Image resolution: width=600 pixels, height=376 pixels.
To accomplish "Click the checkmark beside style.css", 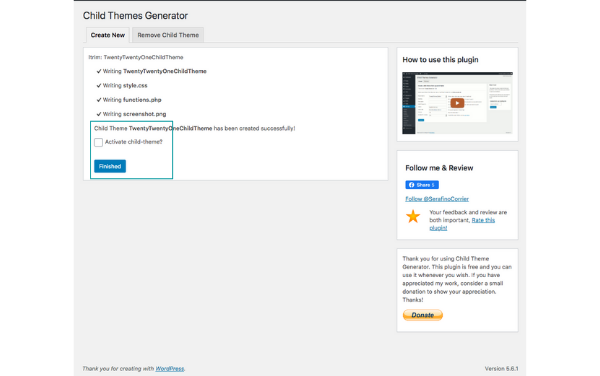I will [x=99, y=86].
